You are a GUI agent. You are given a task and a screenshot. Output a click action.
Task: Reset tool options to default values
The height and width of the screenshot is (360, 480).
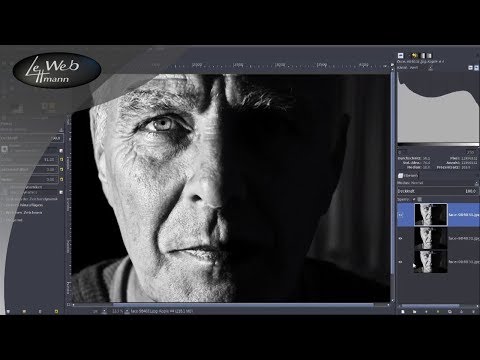56,312
